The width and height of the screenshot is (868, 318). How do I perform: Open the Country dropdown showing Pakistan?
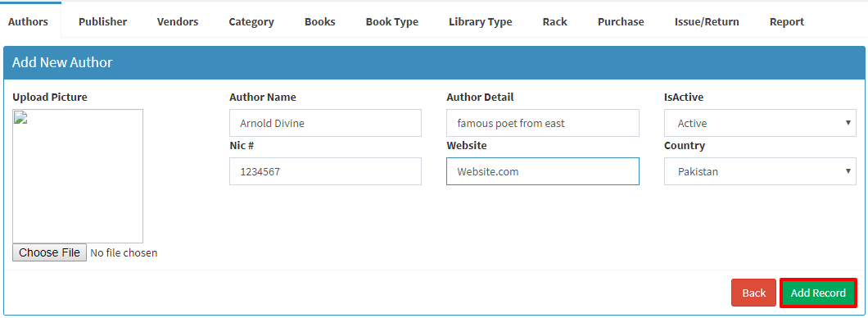click(760, 171)
